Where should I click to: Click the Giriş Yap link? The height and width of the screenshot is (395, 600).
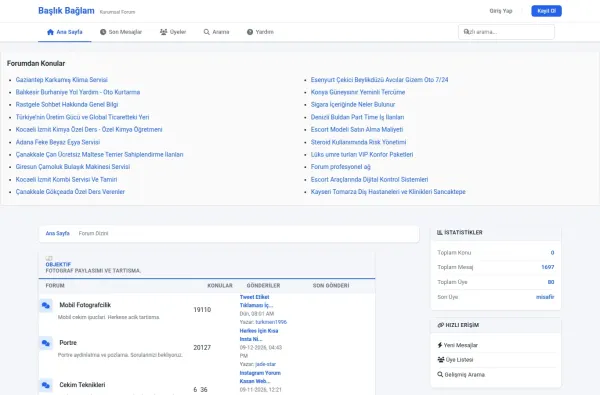point(501,11)
